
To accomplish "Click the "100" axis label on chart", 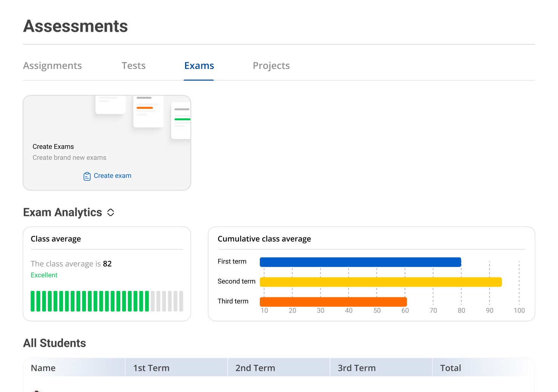I will 519,311.
